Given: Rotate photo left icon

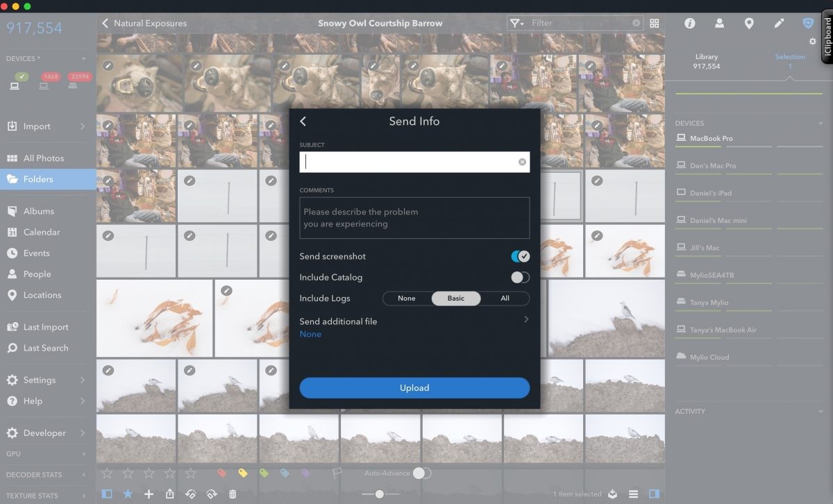Looking at the screenshot, I should tap(191, 494).
